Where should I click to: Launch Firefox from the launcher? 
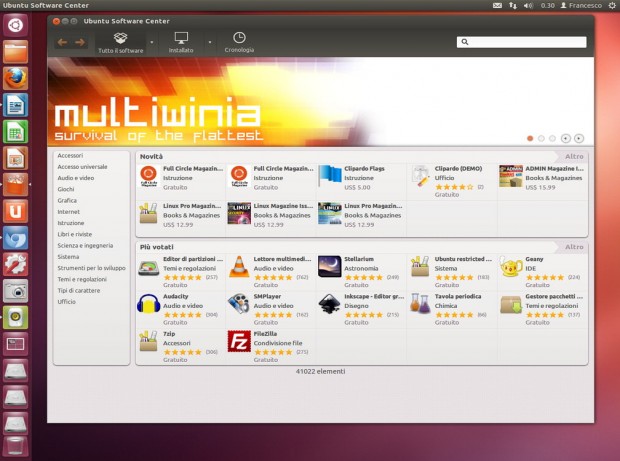click(15, 78)
